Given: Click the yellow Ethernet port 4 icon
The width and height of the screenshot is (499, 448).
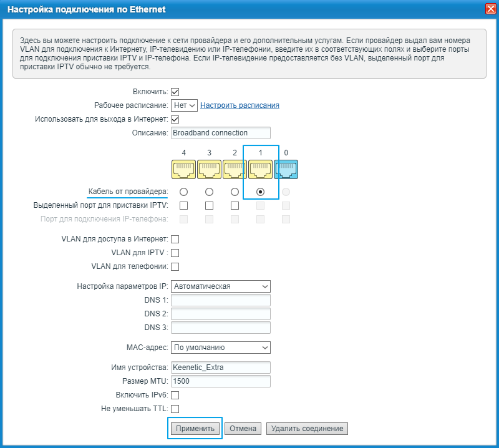Looking at the screenshot, I should tap(183, 169).
